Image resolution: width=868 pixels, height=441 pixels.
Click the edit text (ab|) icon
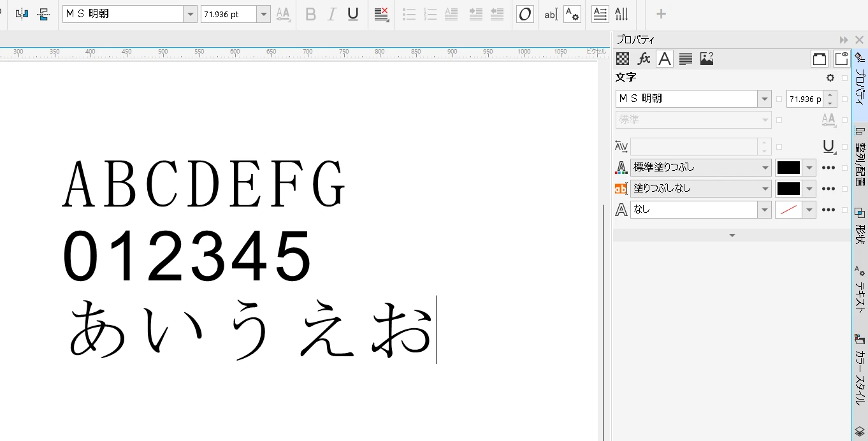pyautogui.click(x=550, y=14)
